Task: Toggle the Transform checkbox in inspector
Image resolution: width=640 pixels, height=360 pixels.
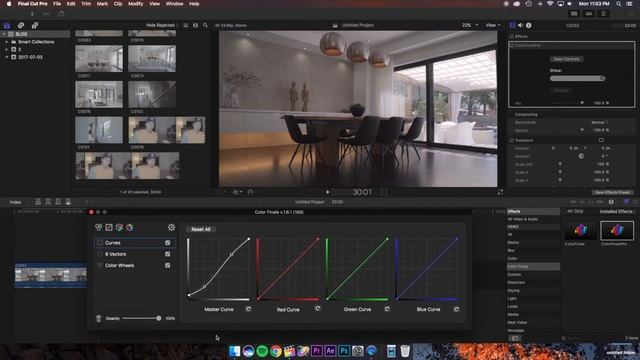Action: pos(511,140)
